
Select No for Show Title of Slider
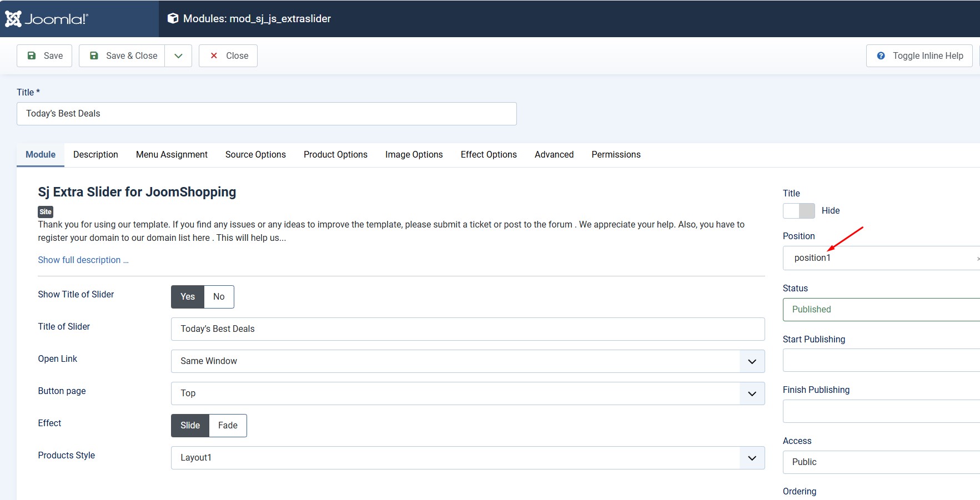(x=219, y=297)
